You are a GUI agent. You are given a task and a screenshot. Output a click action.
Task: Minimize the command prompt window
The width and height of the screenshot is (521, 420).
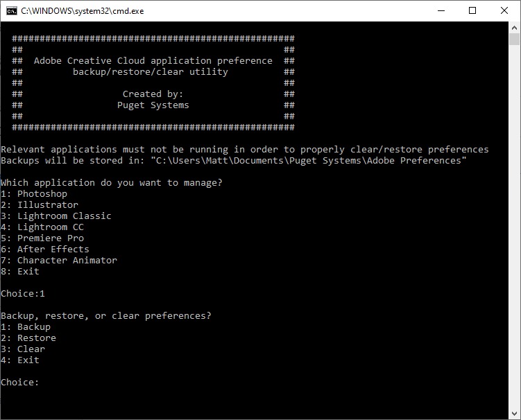point(441,10)
